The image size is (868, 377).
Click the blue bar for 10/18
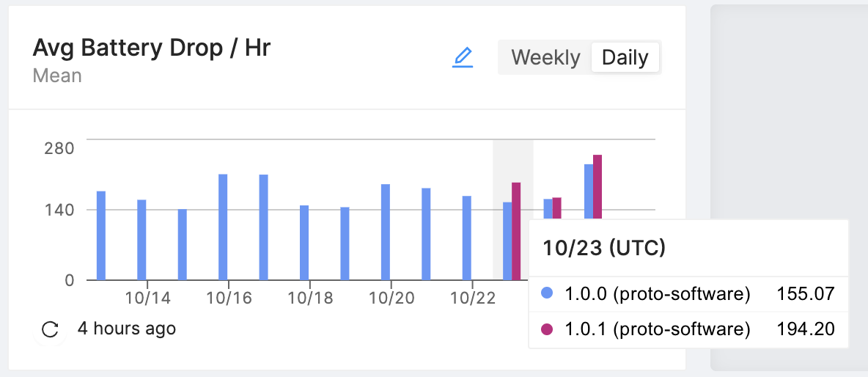(304, 243)
